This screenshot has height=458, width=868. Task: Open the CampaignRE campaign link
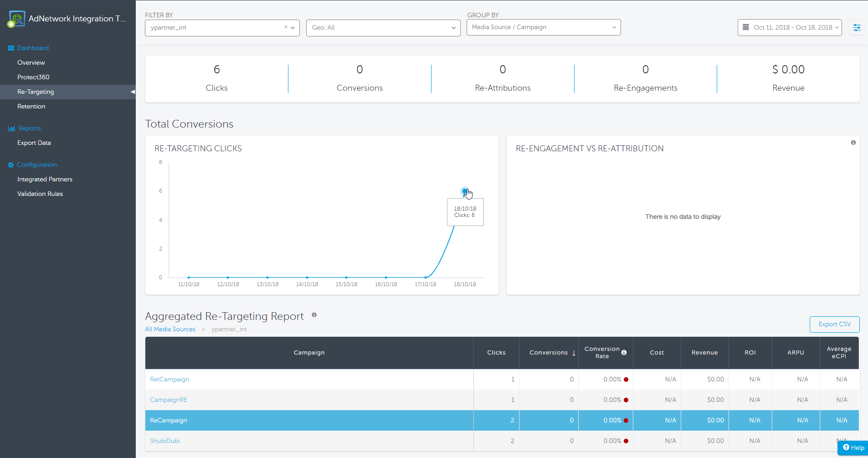tap(168, 400)
